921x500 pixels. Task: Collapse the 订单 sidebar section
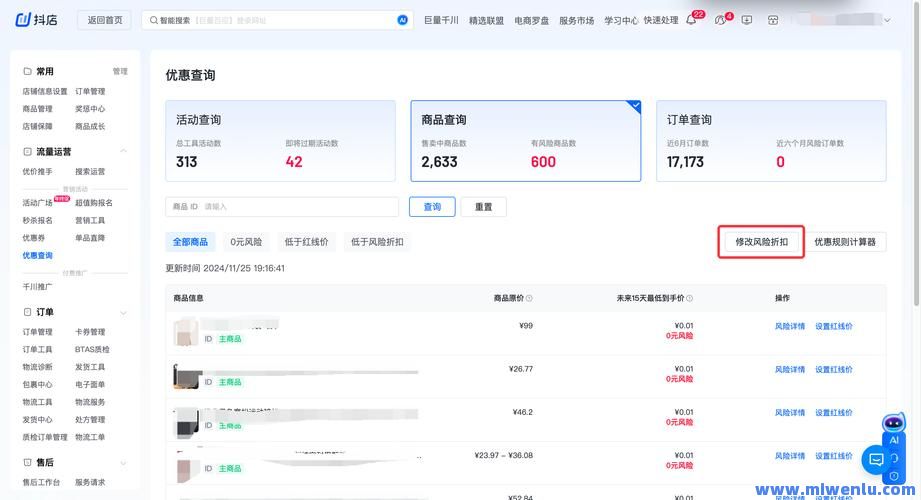click(x=123, y=312)
